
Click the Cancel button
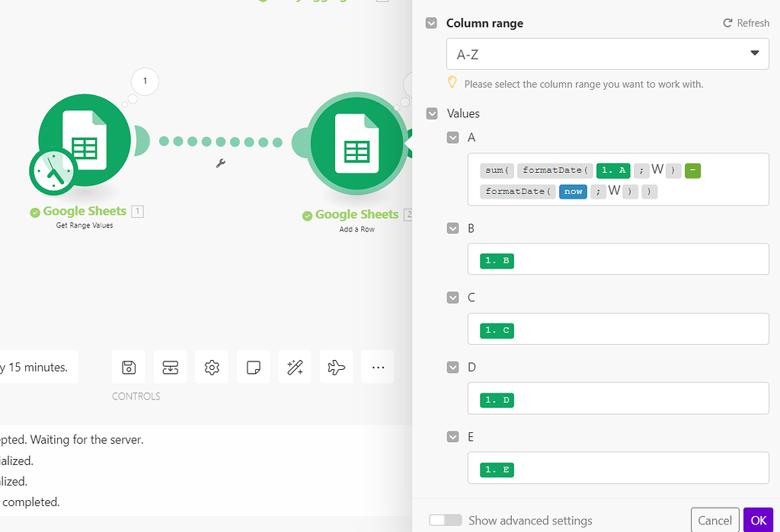pyautogui.click(x=714, y=519)
